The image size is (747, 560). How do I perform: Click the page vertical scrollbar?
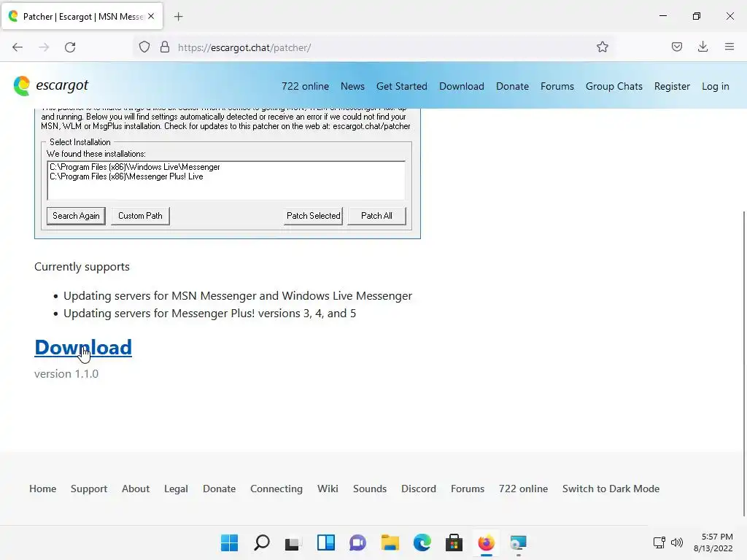tap(743, 363)
